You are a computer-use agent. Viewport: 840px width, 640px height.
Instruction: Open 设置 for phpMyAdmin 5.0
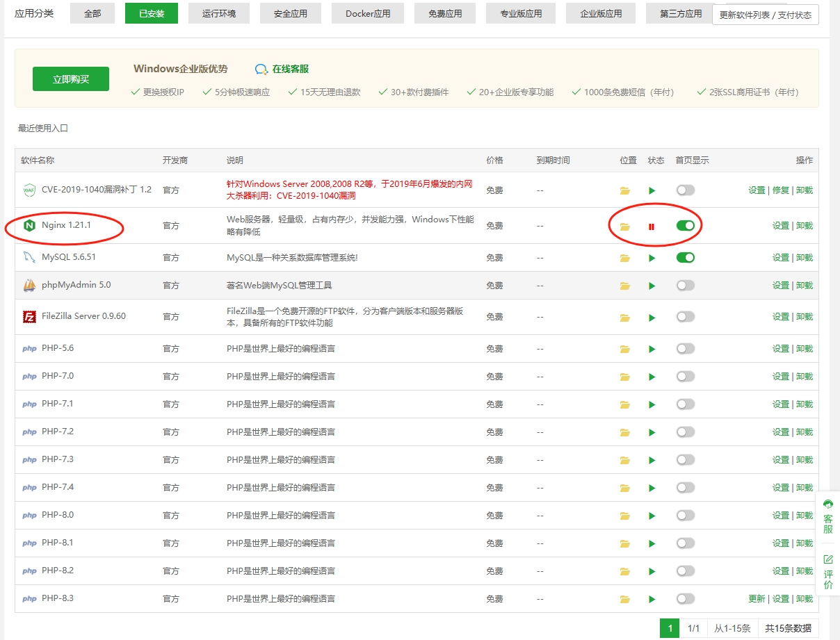pyautogui.click(x=781, y=286)
